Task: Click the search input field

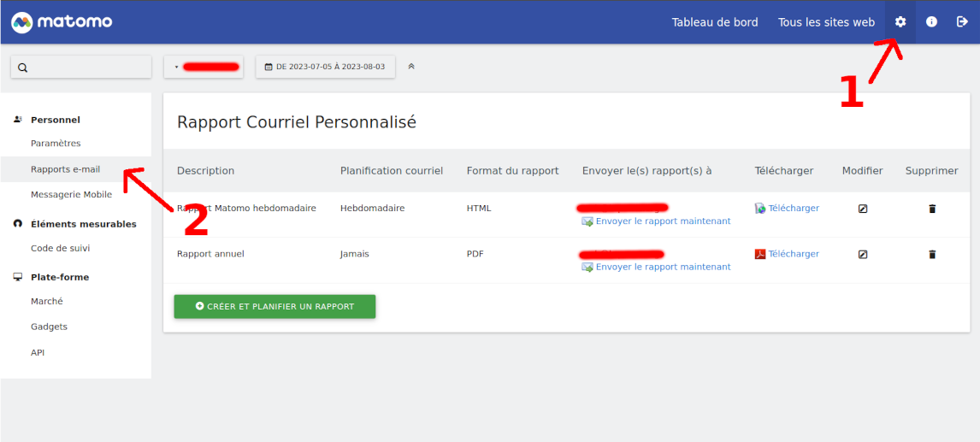Action: (x=81, y=68)
